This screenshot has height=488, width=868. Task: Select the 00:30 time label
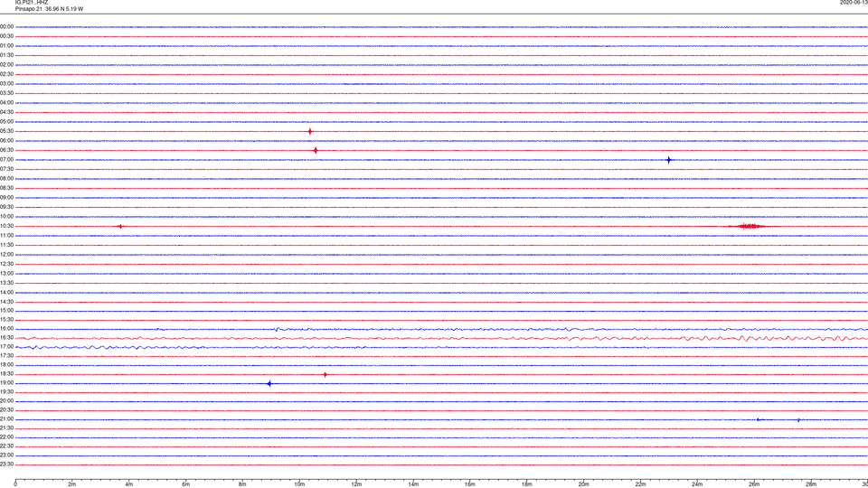coord(7,36)
